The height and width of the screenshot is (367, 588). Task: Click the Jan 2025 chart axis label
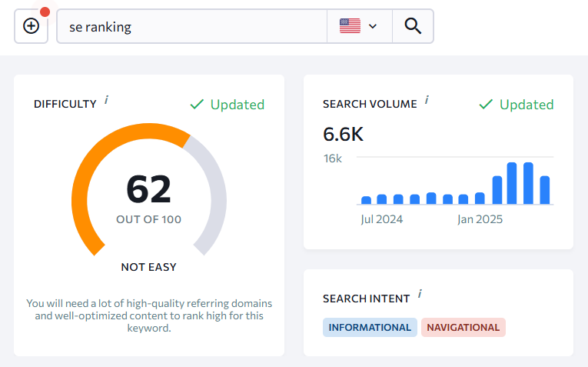click(x=480, y=219)
